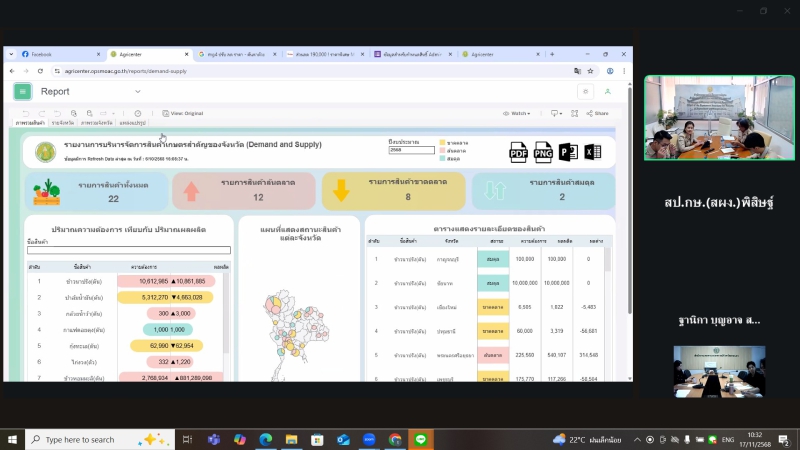
Task: Click the Excel export icon
Action: [x=593, y=152]
